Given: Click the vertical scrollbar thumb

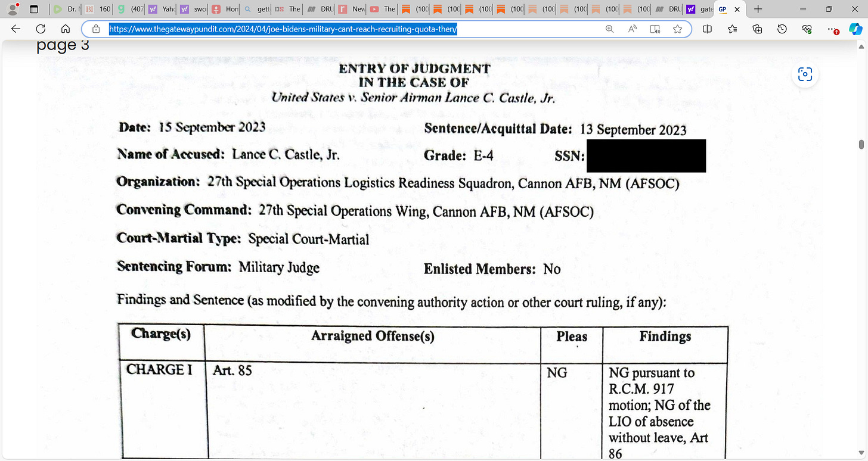Looking at the screenshot, I should [x=861, y=145].
